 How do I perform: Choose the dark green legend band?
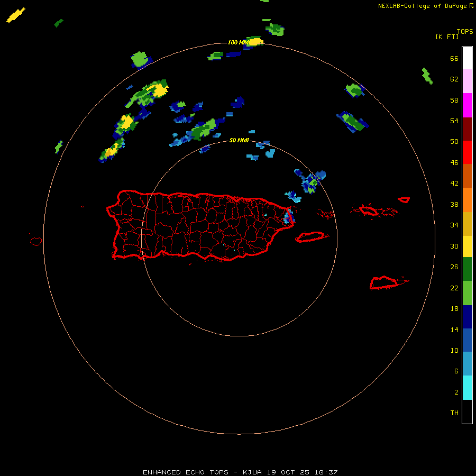pyautogui.click(x=467, y=269)
